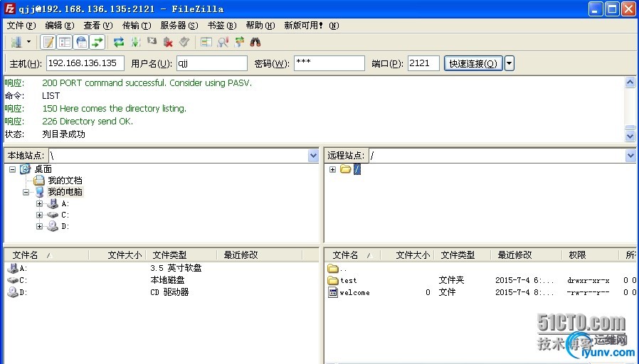This screenshot has width=639, height=364.
Task: Open the 远程站点 path dropdown
Action: (630, 156)
